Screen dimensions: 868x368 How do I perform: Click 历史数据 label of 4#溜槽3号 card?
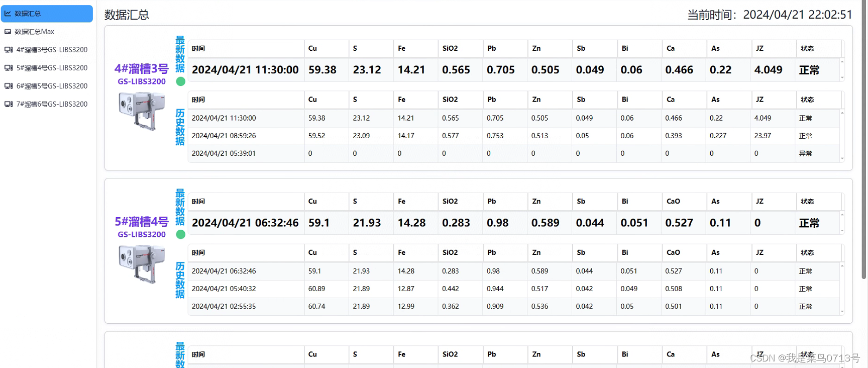coord(180,127)
